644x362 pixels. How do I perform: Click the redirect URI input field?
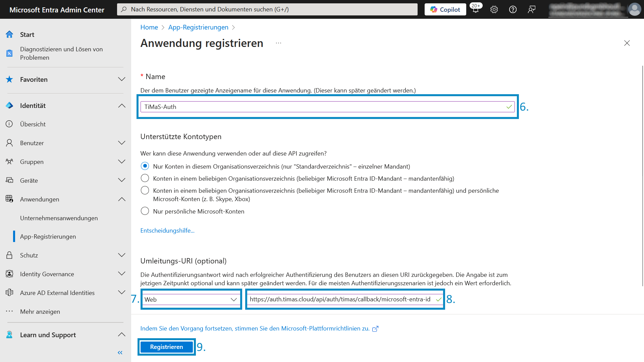pos(345,299)
